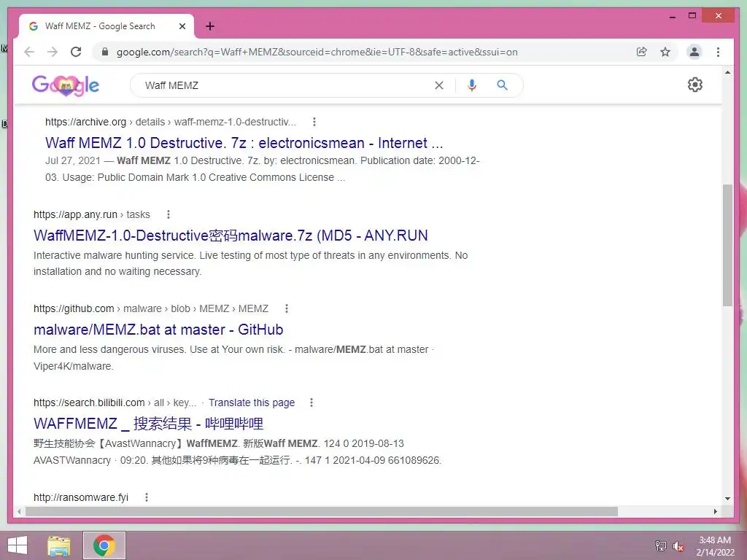Open the WAFFMEMZ bilibili search result

coord(148,424)
